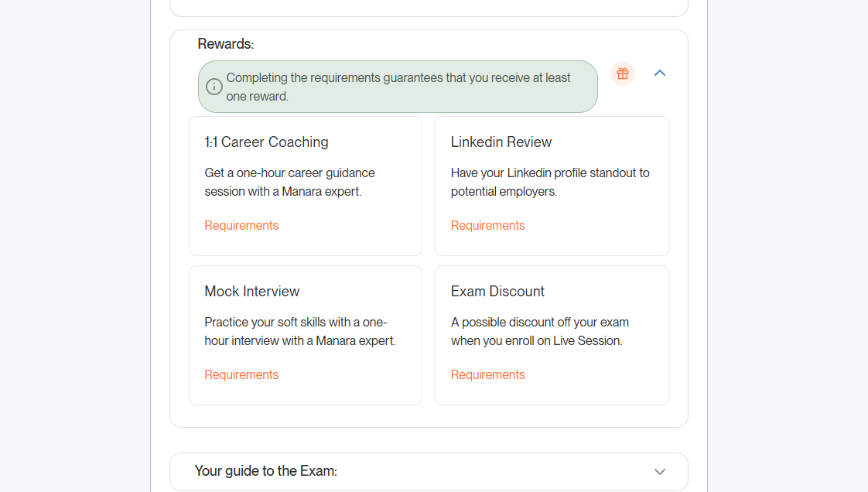Open Requirements for Exam Discount
Screen dimensions: 868x492
487,374
